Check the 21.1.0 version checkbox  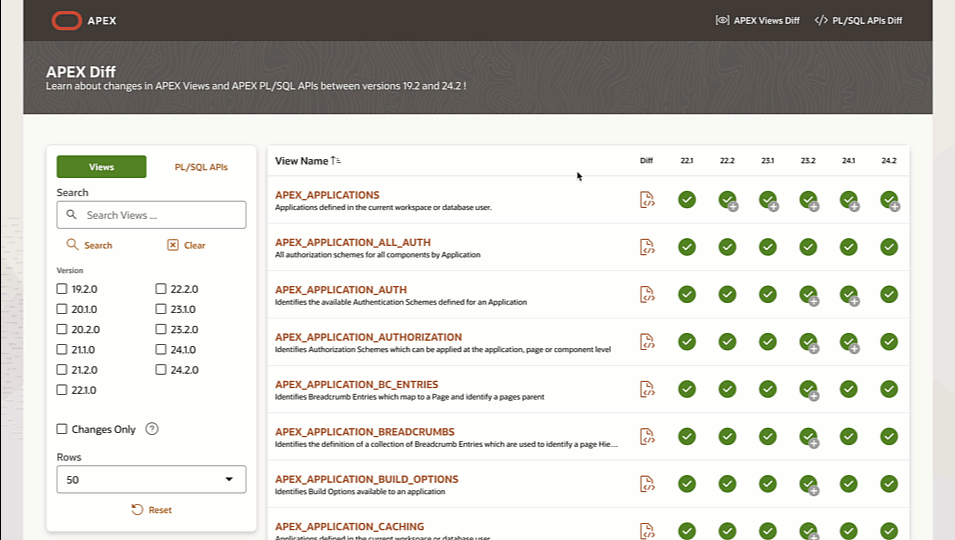tap(62, 349)
